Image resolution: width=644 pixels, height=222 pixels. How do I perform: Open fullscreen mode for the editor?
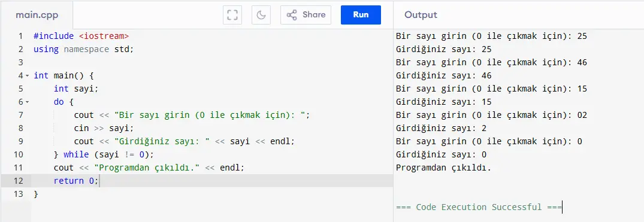click(232, 15)
